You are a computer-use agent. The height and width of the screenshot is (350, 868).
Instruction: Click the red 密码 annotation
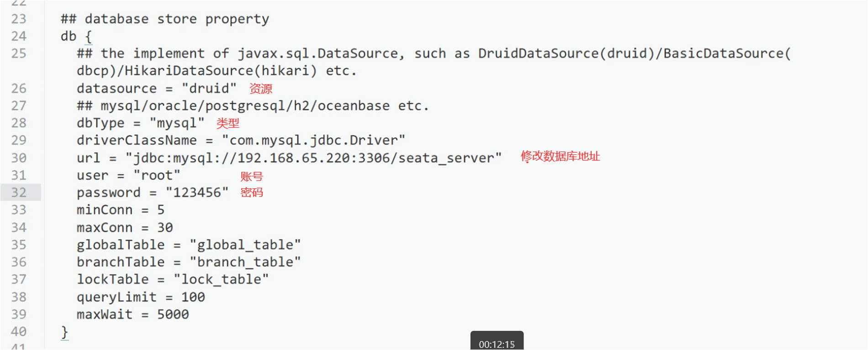click(252, 192)
